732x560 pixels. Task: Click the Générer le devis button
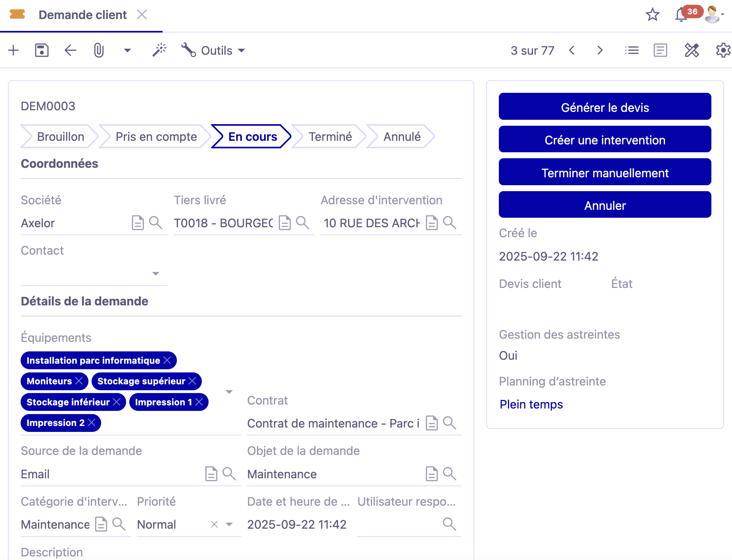[x=605, y=107]
